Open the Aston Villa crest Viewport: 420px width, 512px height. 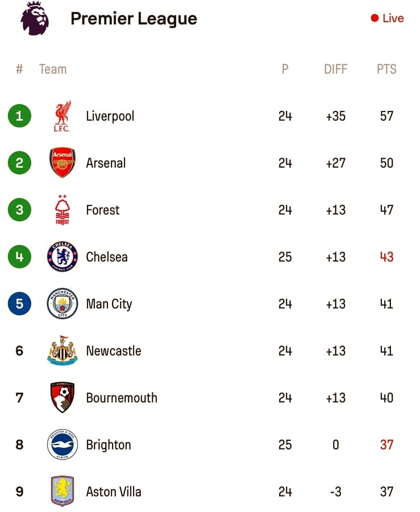pos(63,491)
